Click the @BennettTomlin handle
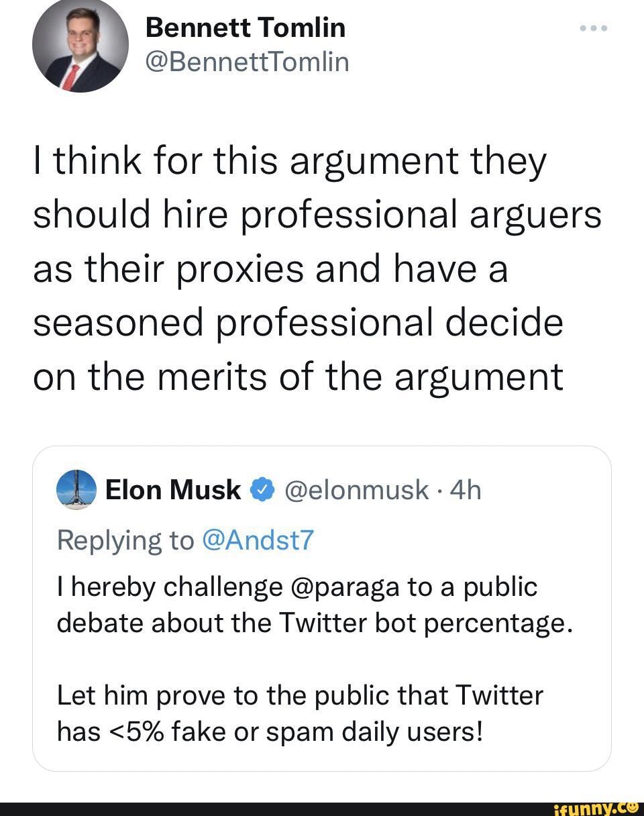 (x=248, y=62)
